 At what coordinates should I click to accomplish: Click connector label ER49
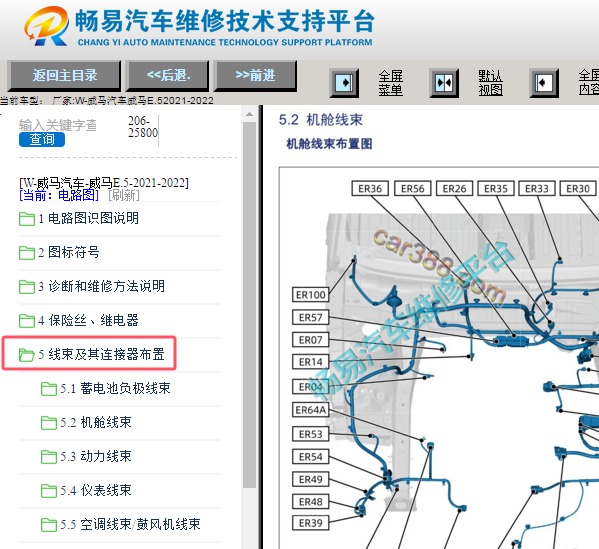311,479
